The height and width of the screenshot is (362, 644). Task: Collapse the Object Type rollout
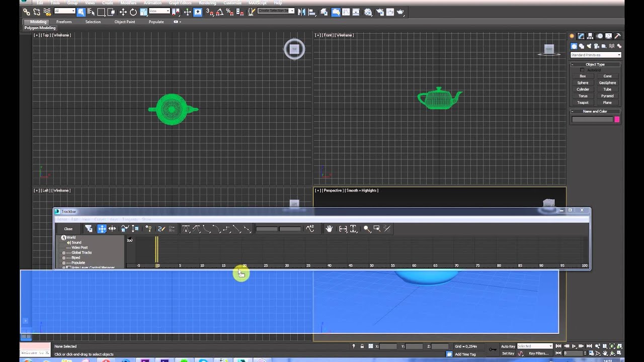(595, 64)
